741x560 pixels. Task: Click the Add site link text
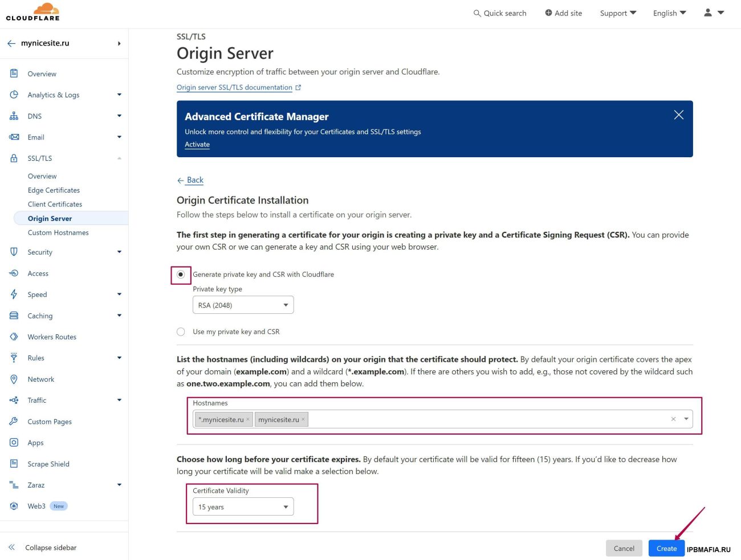click(568, 13)
